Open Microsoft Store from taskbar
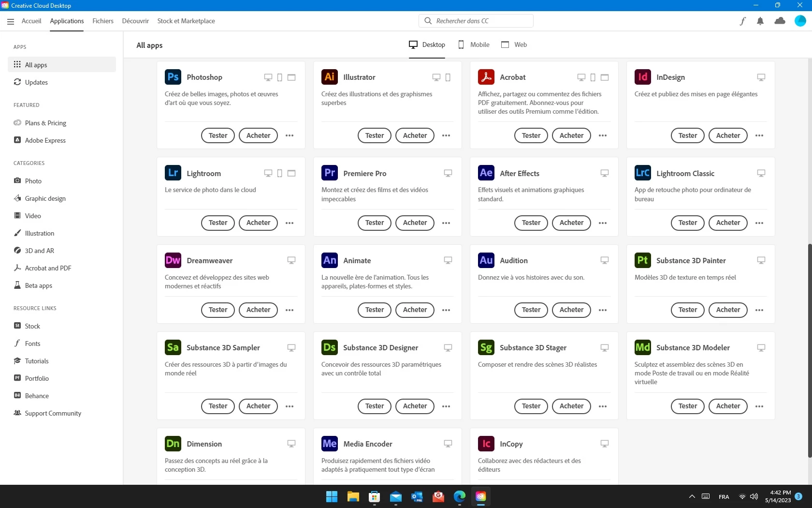Screen dimensions: 812x508 [374, 496]
